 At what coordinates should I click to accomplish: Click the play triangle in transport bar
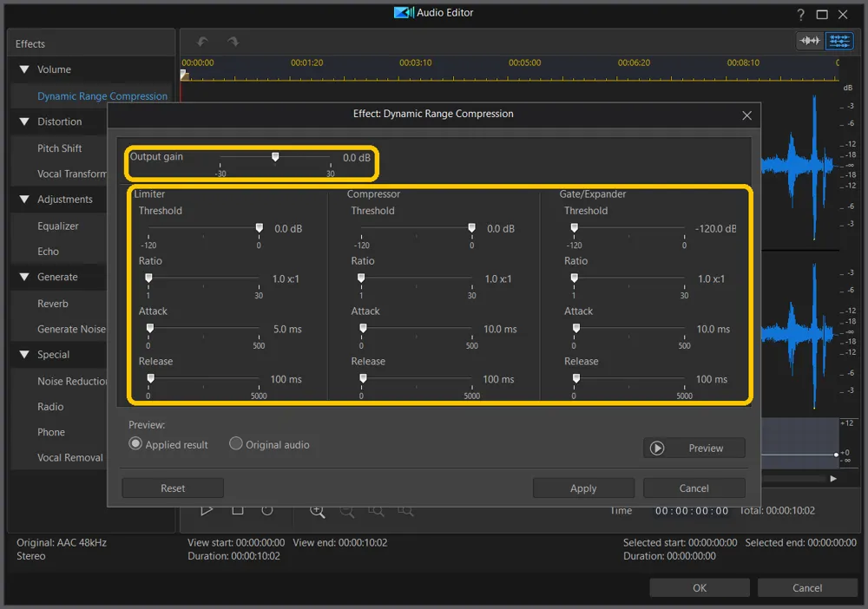pyautogui.click(x=207, y=510)
